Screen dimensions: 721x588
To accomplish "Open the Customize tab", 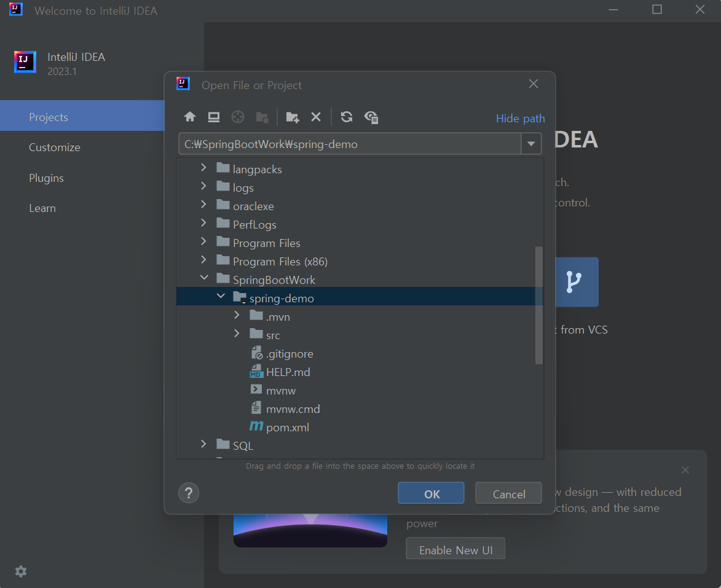I will click(x=54, y=147).
